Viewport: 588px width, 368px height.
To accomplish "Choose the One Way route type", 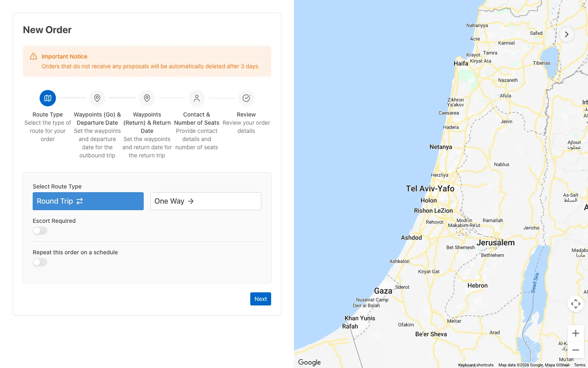I will (206, 201).
